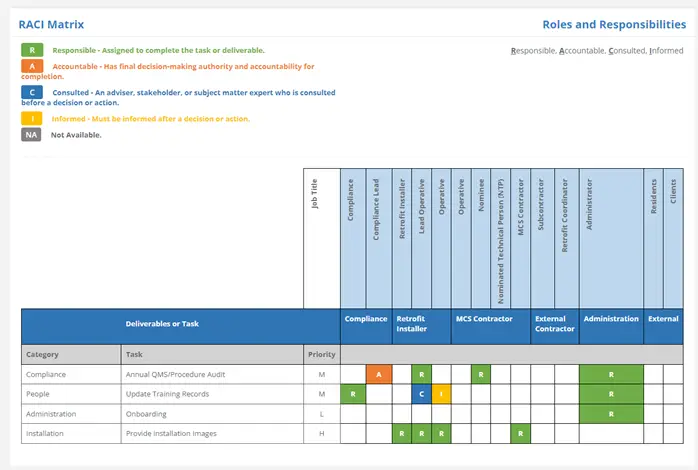Click the Category column header
The image size is (698, 470).
pos(71,354)
